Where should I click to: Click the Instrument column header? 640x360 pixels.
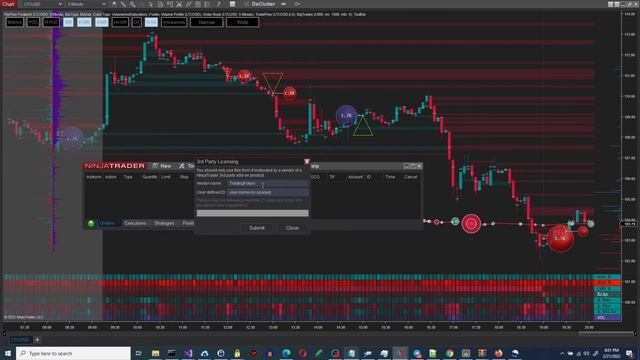tap(93, 177)
